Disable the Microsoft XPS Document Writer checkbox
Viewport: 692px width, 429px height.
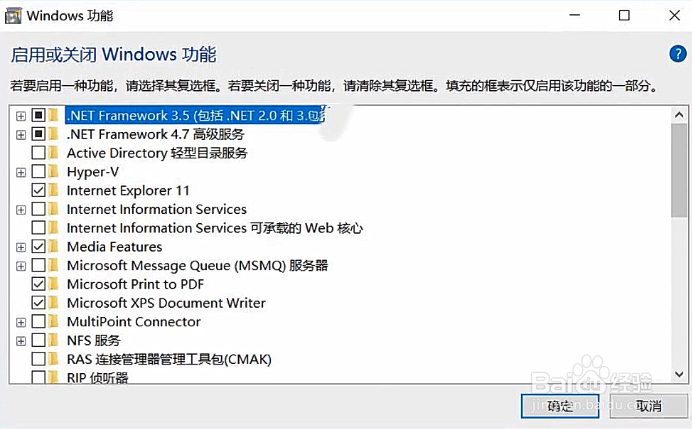coord(38,303)
